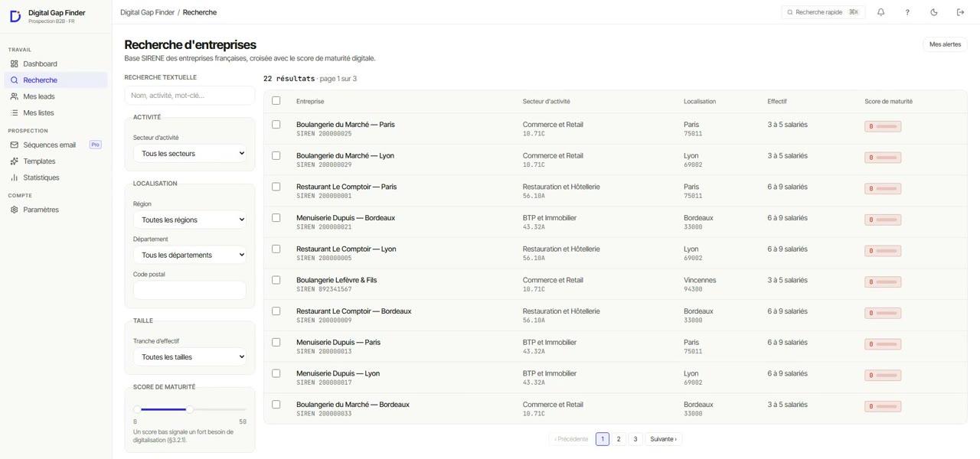Click the Templates sparkle icon
Viewport: 980px width, 459px height.
coord(14,161)
